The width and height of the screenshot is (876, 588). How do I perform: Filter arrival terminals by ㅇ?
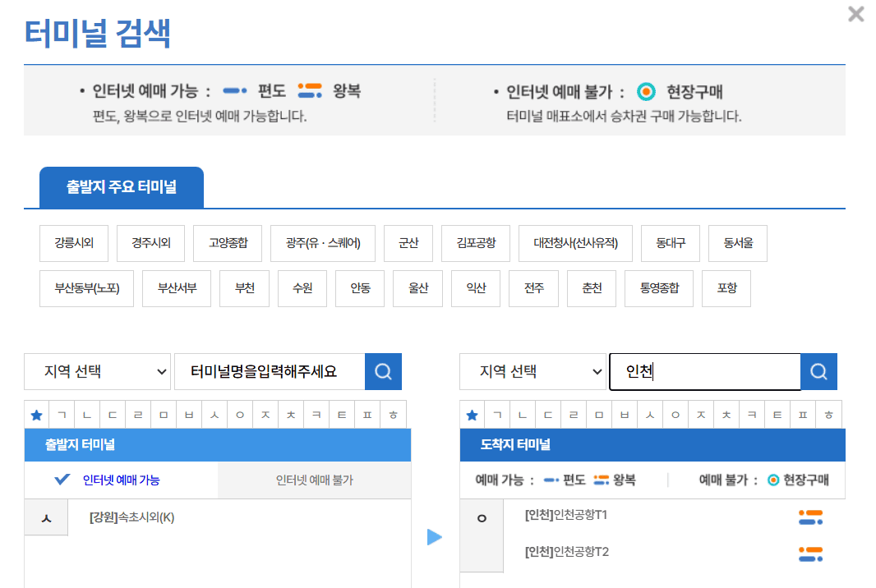(x=675, y=415)
